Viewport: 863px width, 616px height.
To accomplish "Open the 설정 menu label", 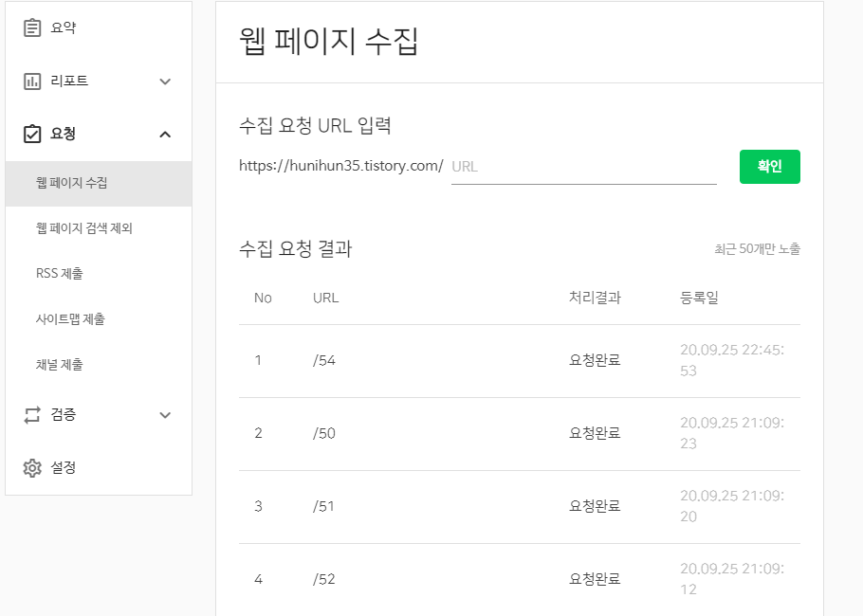I will (64, 467).
